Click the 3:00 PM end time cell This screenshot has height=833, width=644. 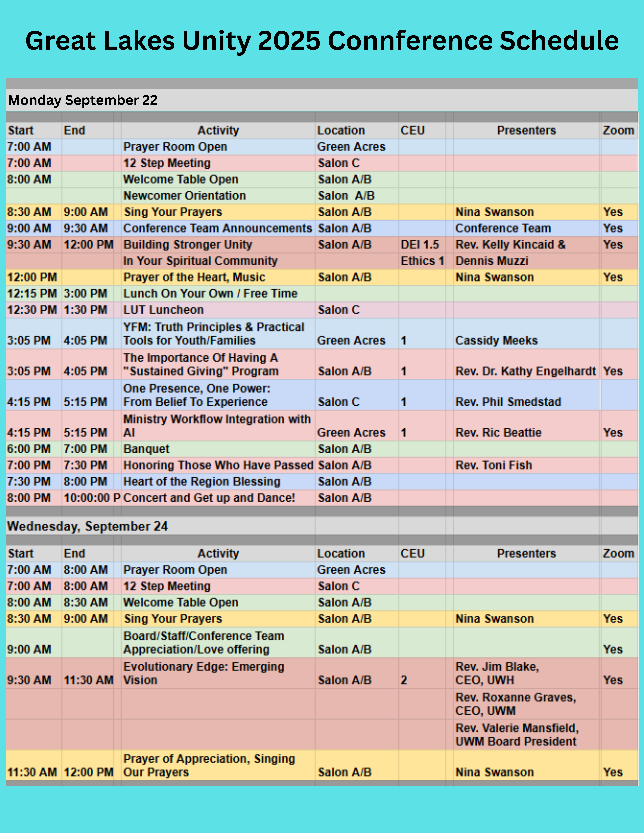tap(85, 294)
